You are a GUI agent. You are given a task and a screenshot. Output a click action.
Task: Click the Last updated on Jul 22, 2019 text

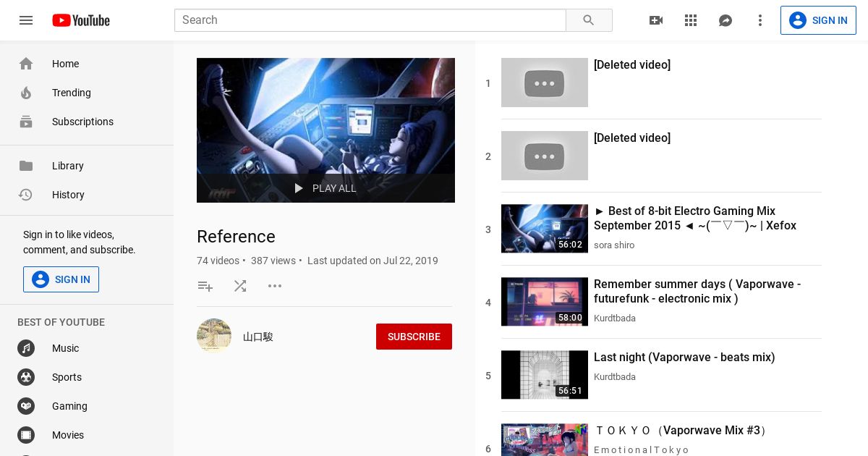click(x=373, y=261)
